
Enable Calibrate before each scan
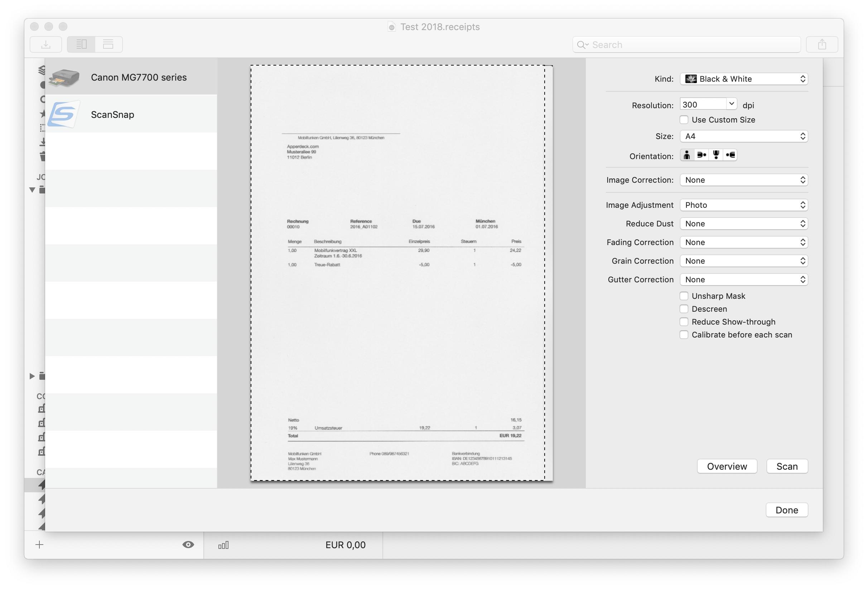pyautogui.click(x=684, y=335)
